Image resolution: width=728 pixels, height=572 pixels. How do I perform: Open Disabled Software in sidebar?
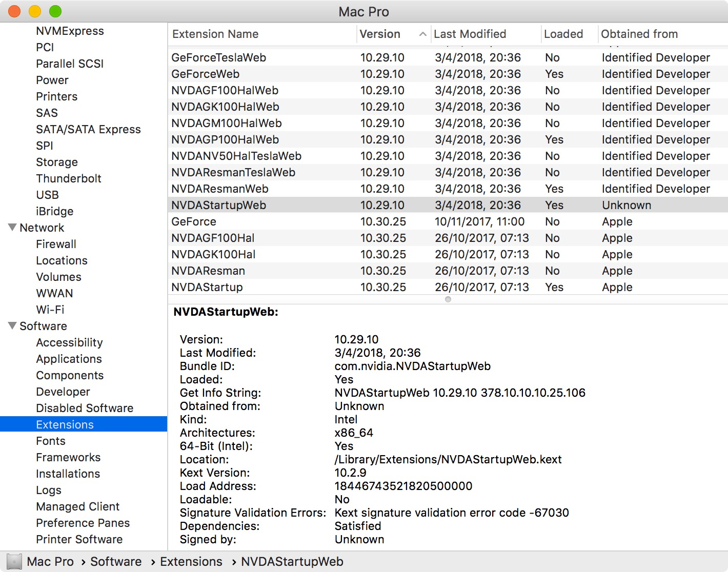(85, 408)
